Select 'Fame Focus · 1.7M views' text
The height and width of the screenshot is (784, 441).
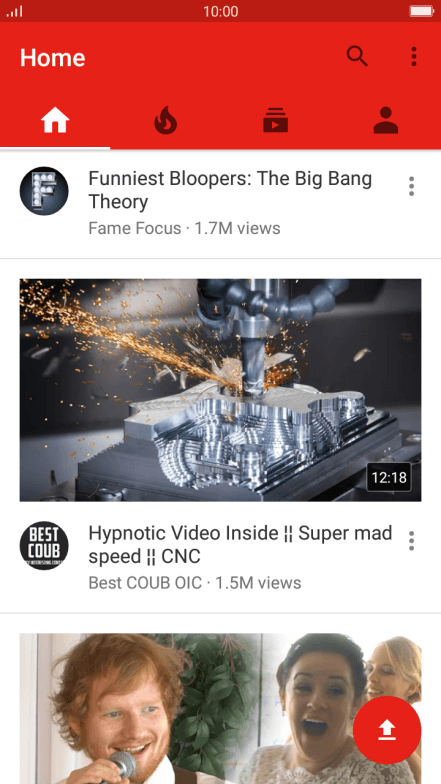click(184, 228)
